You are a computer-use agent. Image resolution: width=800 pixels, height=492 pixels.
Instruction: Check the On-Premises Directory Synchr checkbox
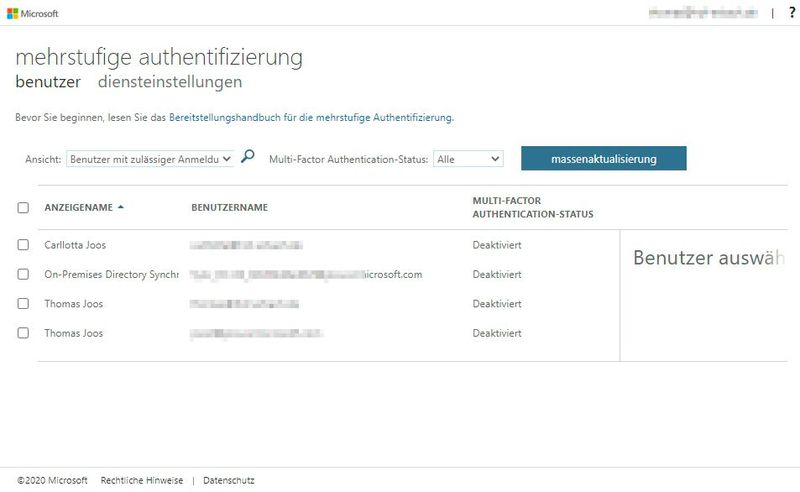tap(23, 274)
